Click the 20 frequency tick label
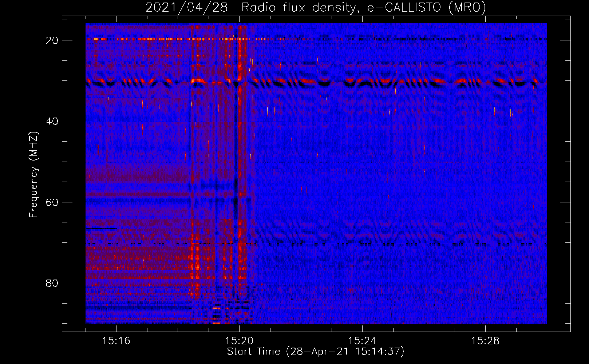Image resolution: width=589 pixels, height=364 pixels. pyautogui.click(x=52, y=40)
